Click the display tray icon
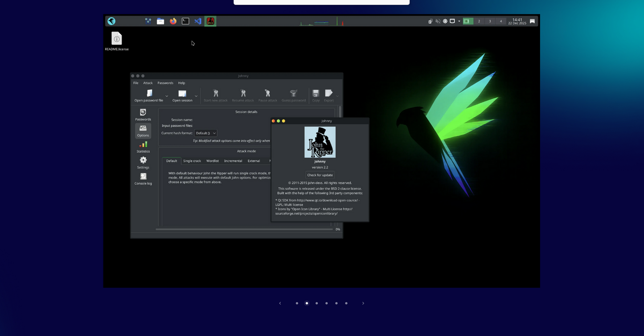Viewport: 644px width, 336px height. (452, 21)
